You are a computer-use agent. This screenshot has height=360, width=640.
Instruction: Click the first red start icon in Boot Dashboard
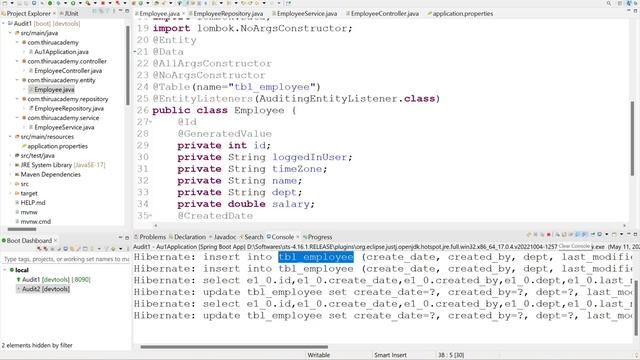point(39,249)
